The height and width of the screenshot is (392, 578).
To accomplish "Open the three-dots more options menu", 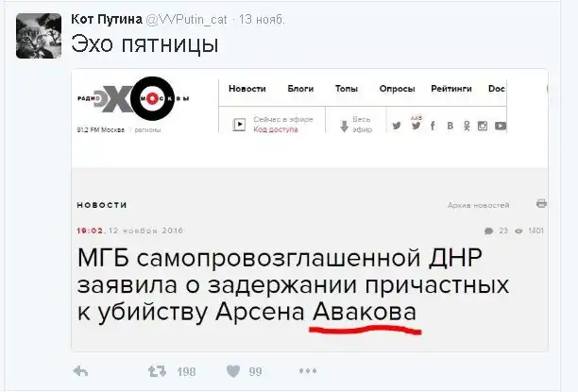I will coord(308,370).
